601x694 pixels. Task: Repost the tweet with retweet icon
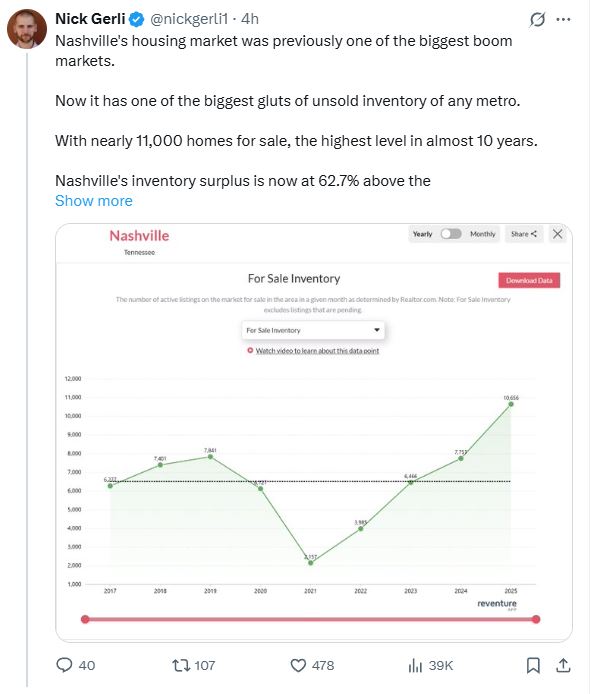[181, 665]
